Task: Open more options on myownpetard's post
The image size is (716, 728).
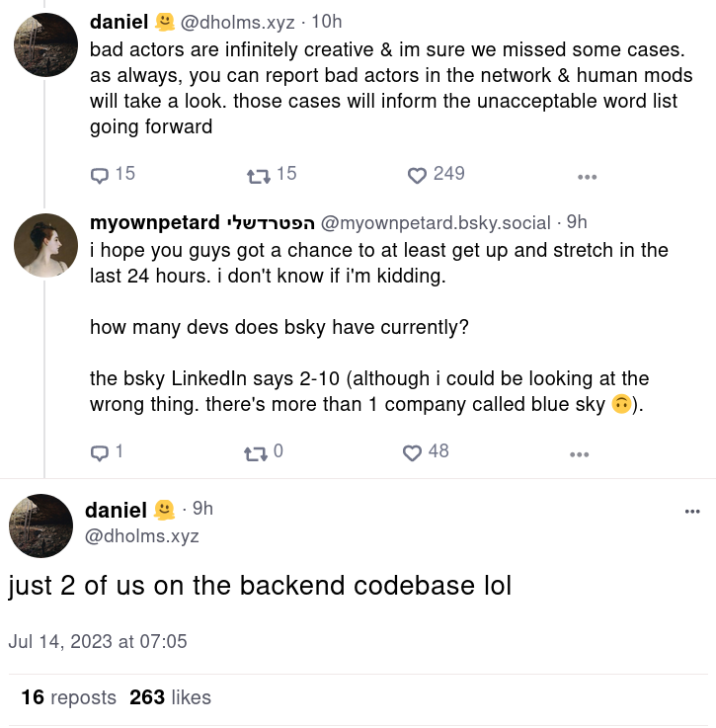Action: pos(580,454)
